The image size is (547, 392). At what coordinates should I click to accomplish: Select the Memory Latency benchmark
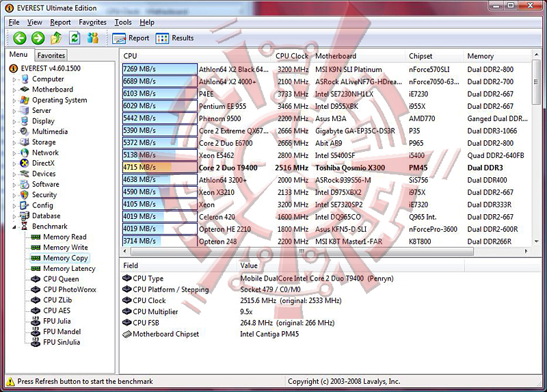coord(69,268)
